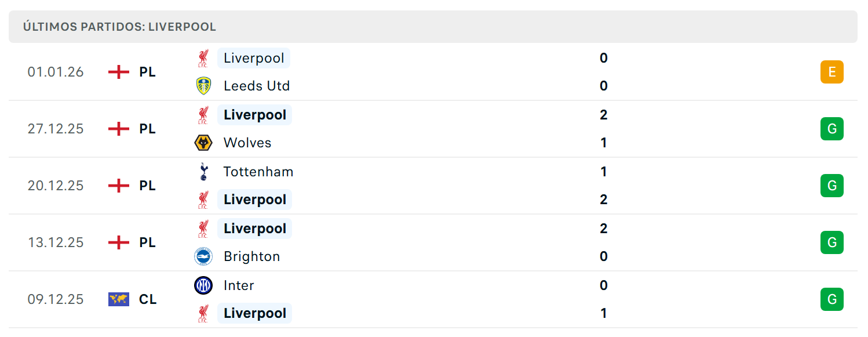
Task: Click the Champions League world map icon
Action: coord(119,299)
